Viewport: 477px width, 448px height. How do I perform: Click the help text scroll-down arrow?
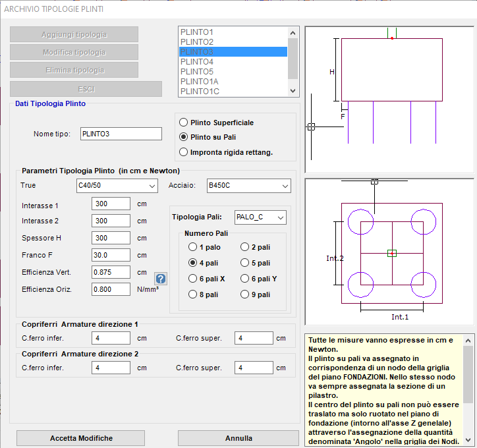(468, 440)
